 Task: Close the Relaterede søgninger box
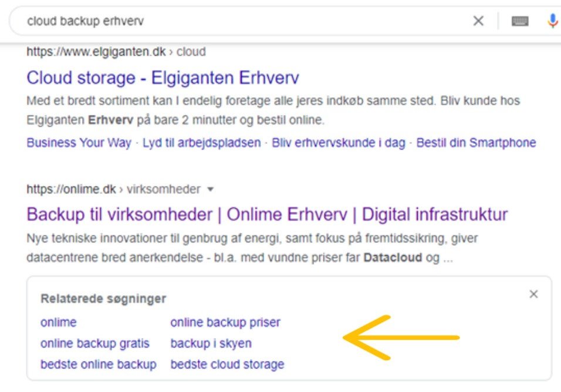(533, 295)
